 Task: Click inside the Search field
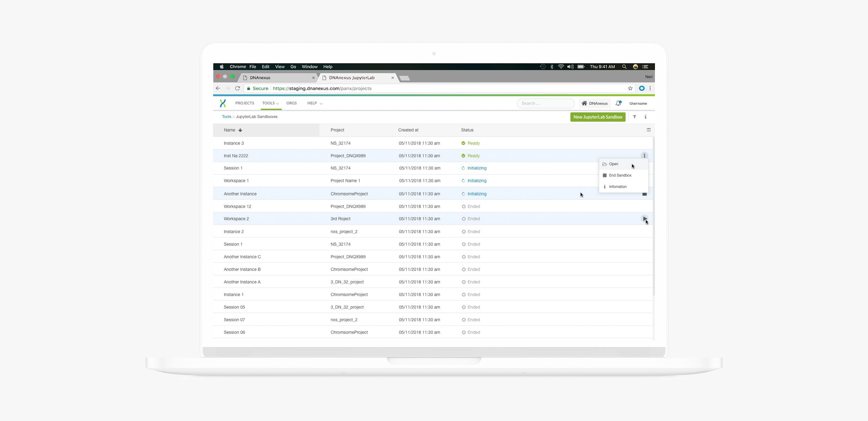pos(545,103)
